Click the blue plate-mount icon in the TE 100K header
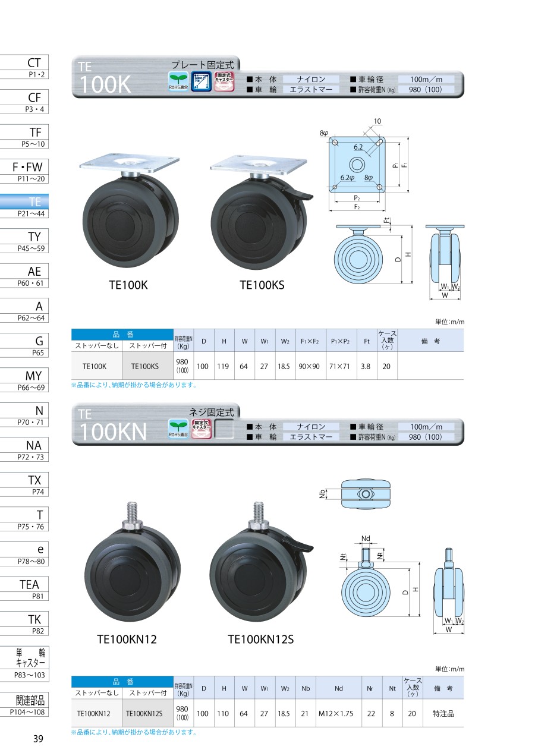This screenshot has height=756, width=535. 201,81
